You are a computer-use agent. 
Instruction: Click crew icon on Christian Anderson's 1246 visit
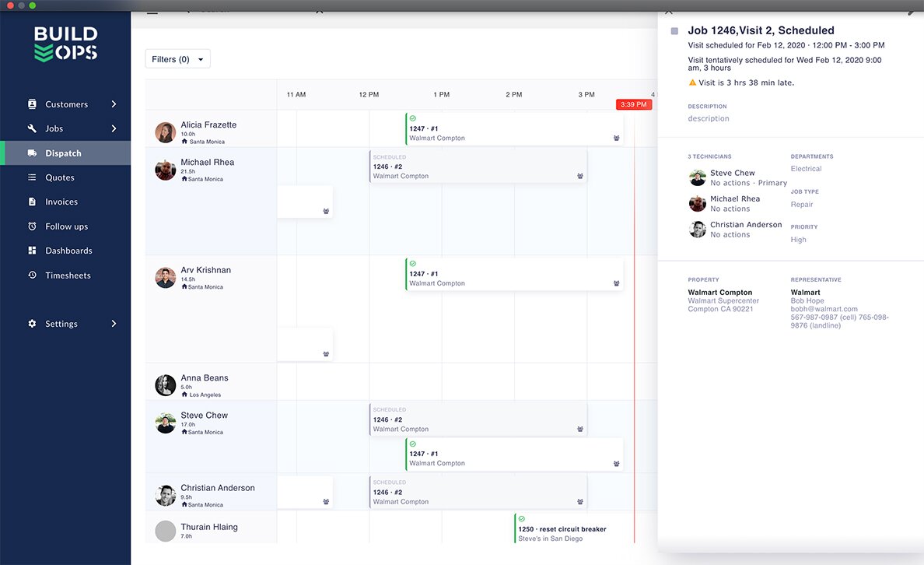(580, 501)
